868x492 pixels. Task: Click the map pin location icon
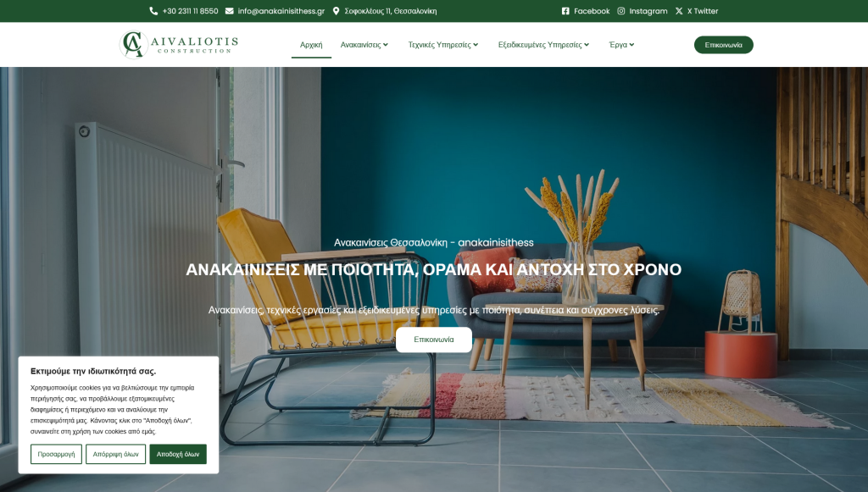(336, 11)
